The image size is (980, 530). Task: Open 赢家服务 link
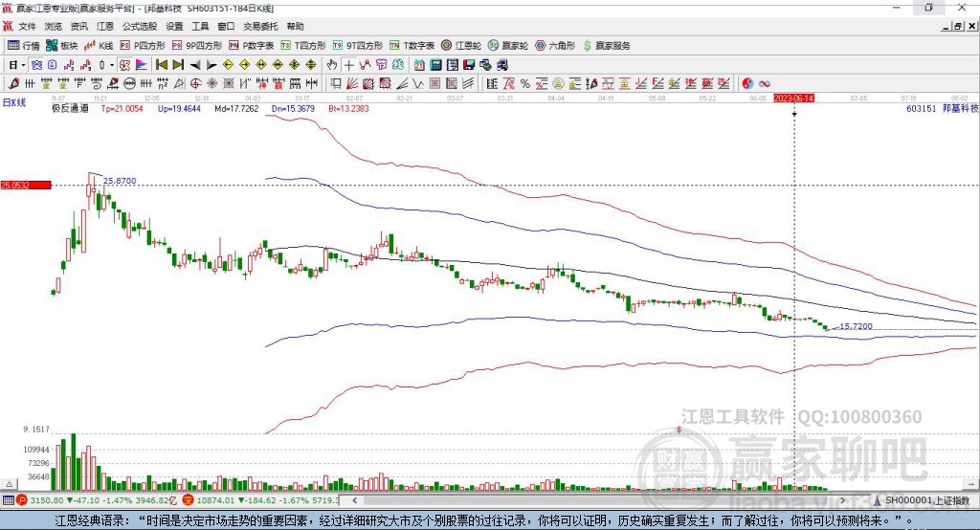(x=606, y=46)
